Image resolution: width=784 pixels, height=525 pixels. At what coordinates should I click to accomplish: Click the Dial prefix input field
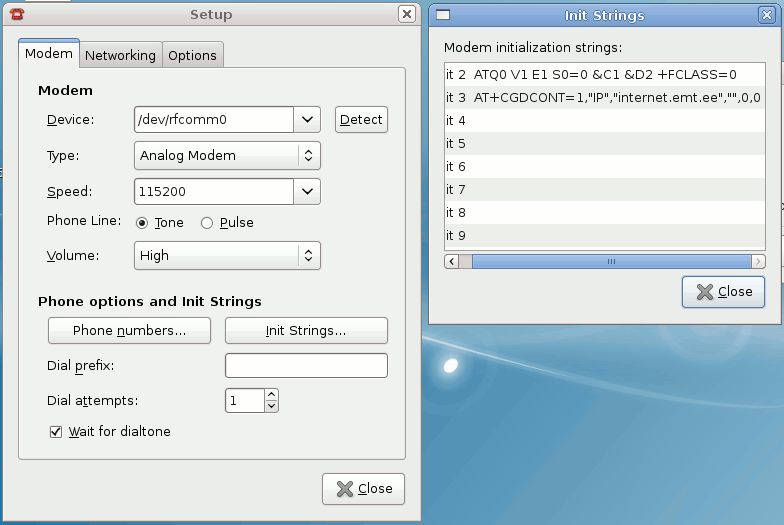(x=306, y=366)
